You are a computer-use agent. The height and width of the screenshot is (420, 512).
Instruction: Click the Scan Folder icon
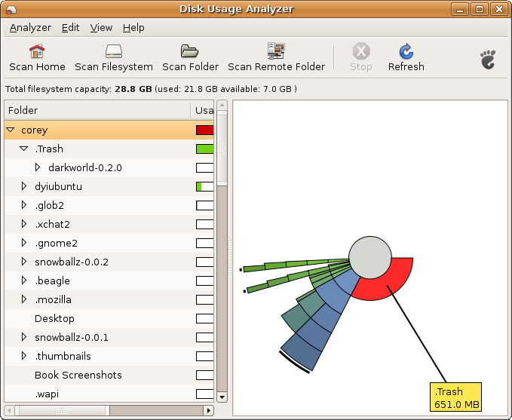(190, 52)
